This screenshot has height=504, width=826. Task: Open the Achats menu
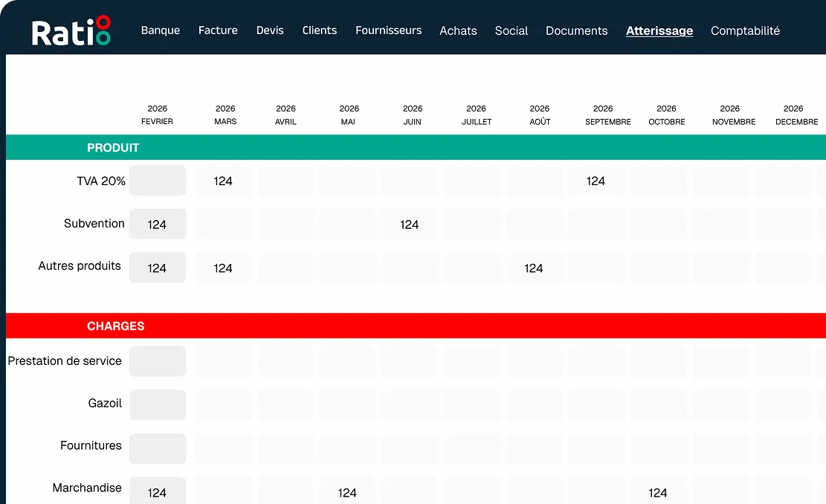click(458, 30)
